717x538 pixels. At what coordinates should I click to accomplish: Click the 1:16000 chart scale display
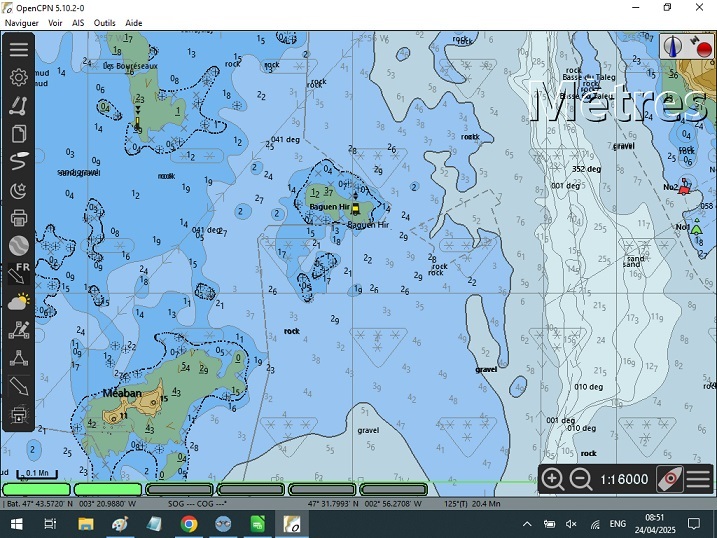click(624, 479)
